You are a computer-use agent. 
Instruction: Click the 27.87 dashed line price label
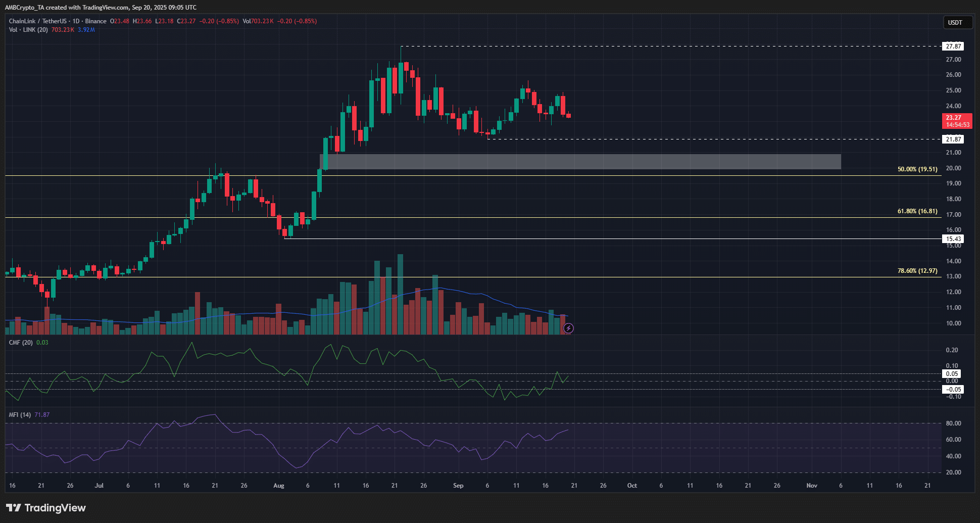coord(953,46)
